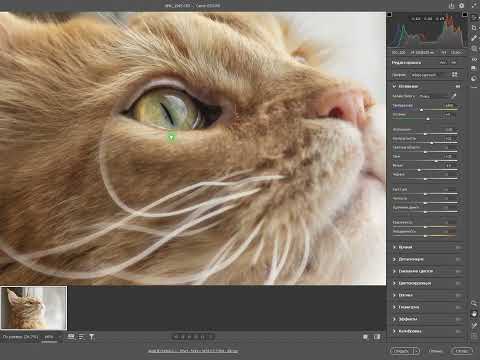The image size is (480, 360).
Task: Expand the Смешение цветов panel
Action: click(x=394, y=271)
